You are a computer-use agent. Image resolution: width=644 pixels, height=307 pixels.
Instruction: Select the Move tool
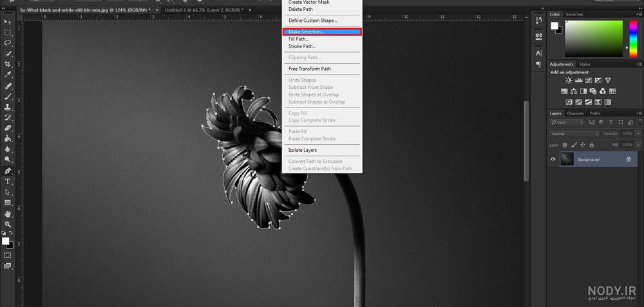click(7, 21)
